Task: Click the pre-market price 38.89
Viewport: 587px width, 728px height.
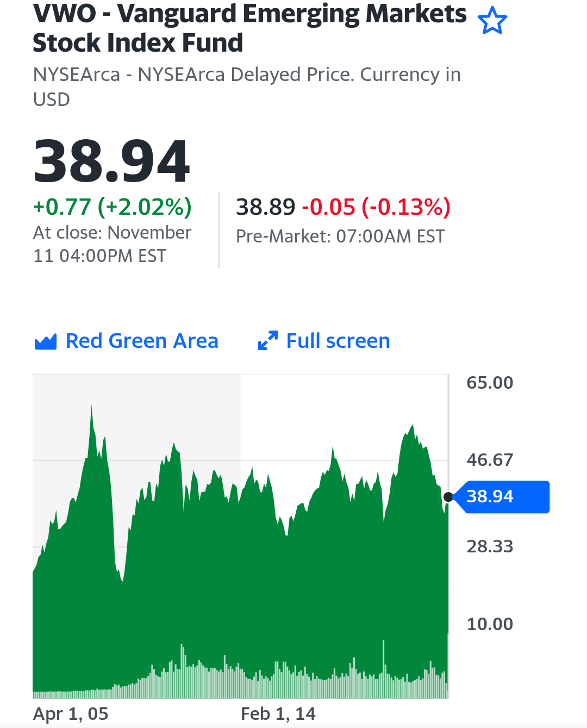Action: (x=265, y=207)
